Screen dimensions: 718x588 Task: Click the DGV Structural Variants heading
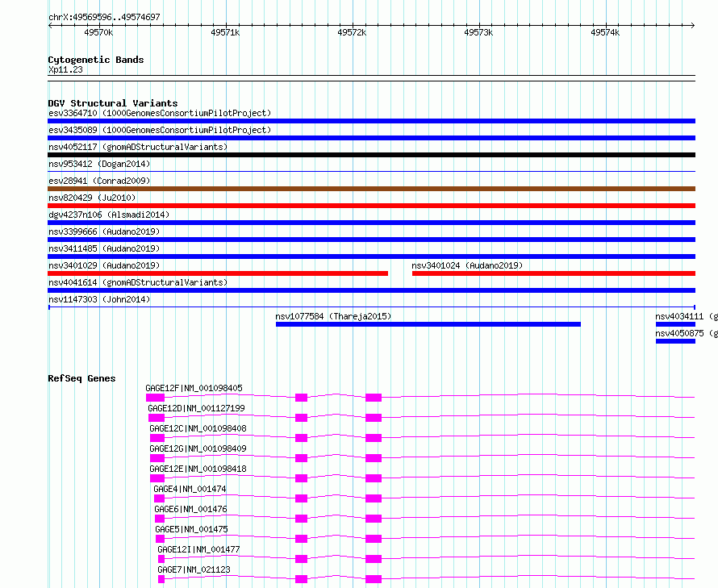[x=113, y=103]
